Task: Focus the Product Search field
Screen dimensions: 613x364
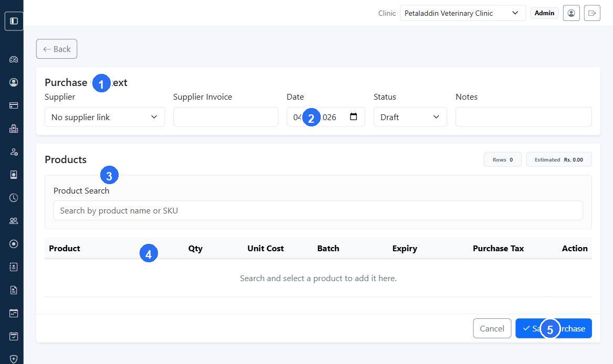Action: click(318, 210)
